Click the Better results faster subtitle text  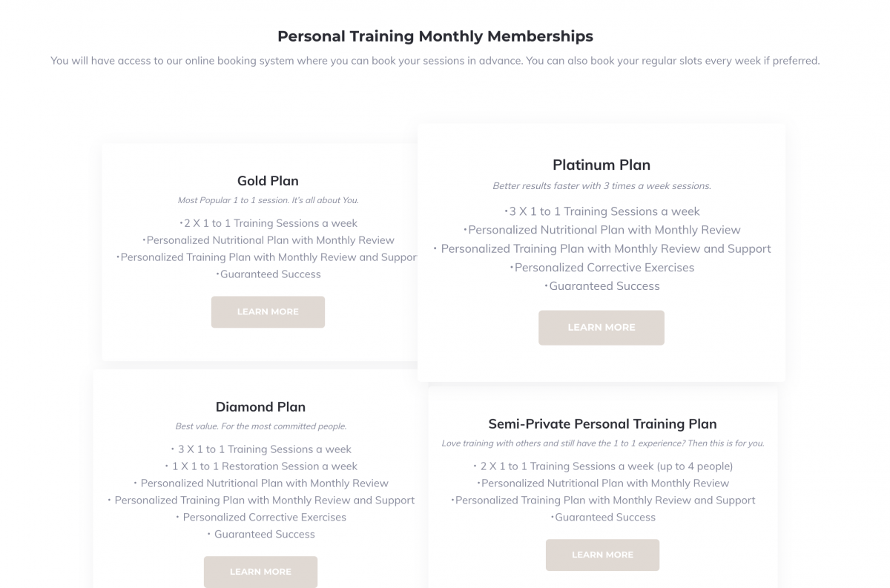(x=601, y=186)
